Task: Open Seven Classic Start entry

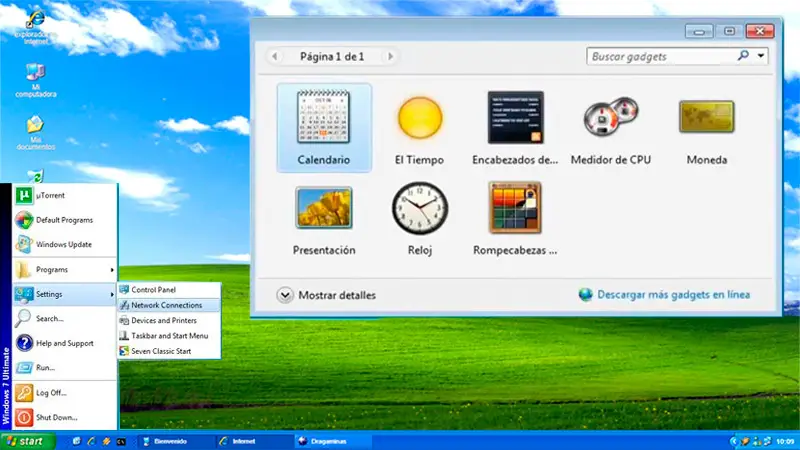Action: (169, 351)
